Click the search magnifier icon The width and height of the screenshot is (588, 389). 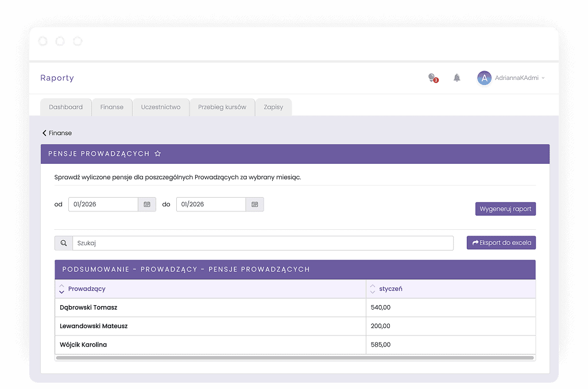pyautogui.click(x=64, y=243)
